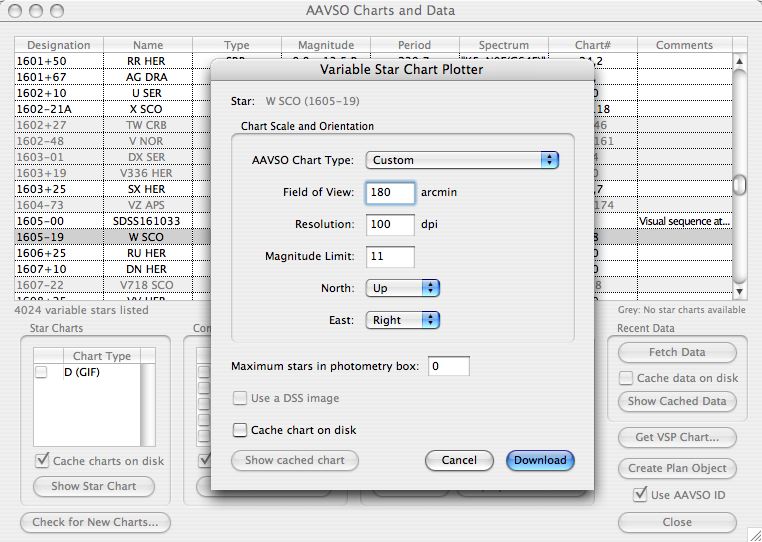The height and width of the screenshot is (542, 762).
Task: Click the Download button
Action: pyautogui.click(x=540, y=460)
